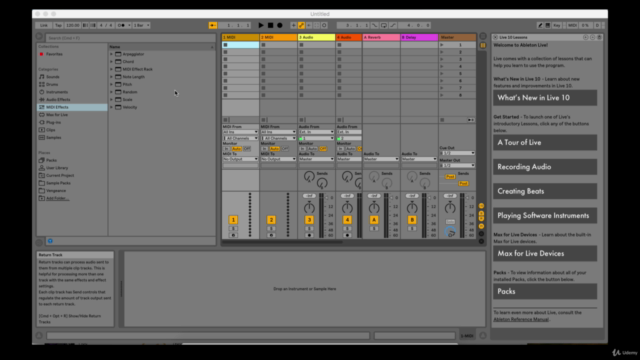Select the 1 MIDI track header
Viewport: 640px width, 360px height.
[240, 37]
